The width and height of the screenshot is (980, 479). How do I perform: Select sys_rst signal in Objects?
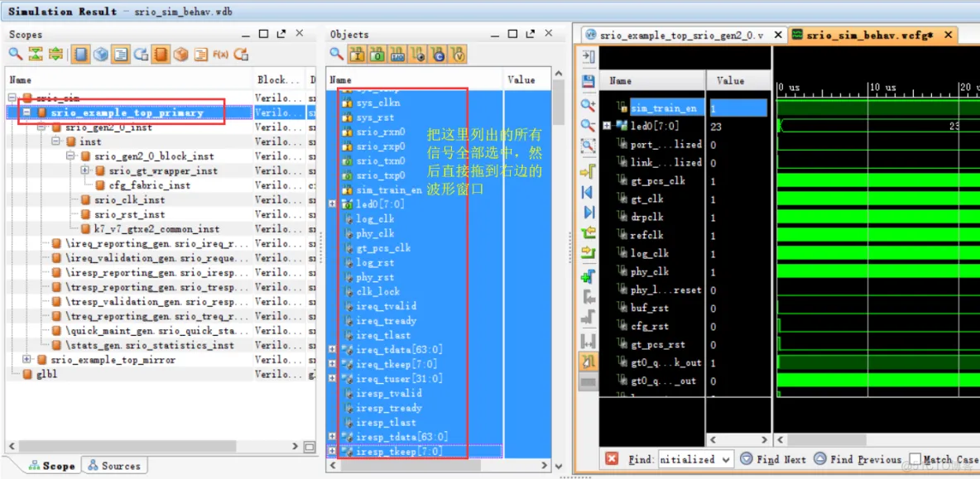(x=376, y=117)
